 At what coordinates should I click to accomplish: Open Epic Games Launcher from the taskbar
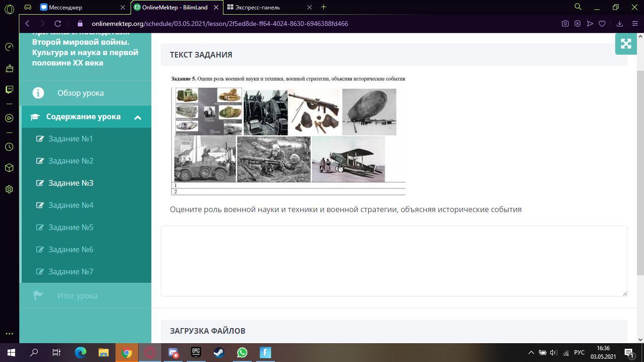point(196,353)
